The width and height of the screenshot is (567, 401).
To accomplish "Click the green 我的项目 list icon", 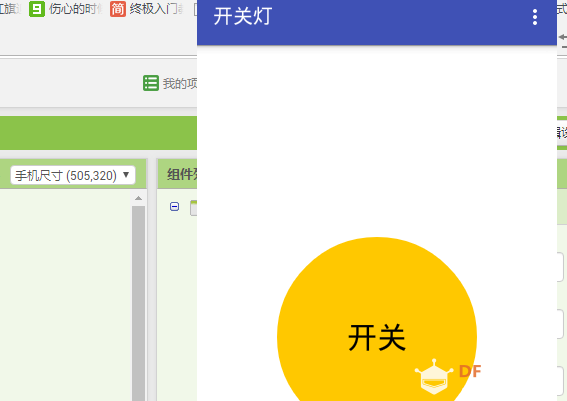I will 151,83.
